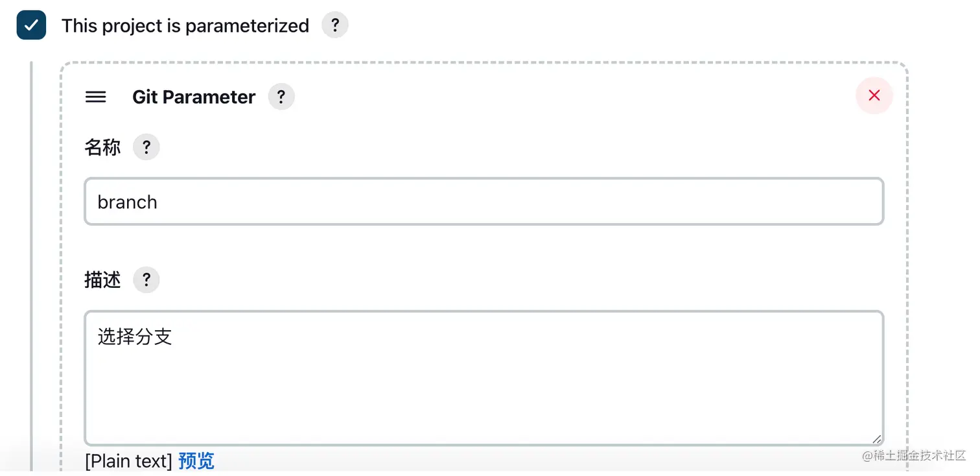The height and width of the screenshot is (476, 980).
Task: Click the This project is parameterized label
Action: (x=185, y=26)
